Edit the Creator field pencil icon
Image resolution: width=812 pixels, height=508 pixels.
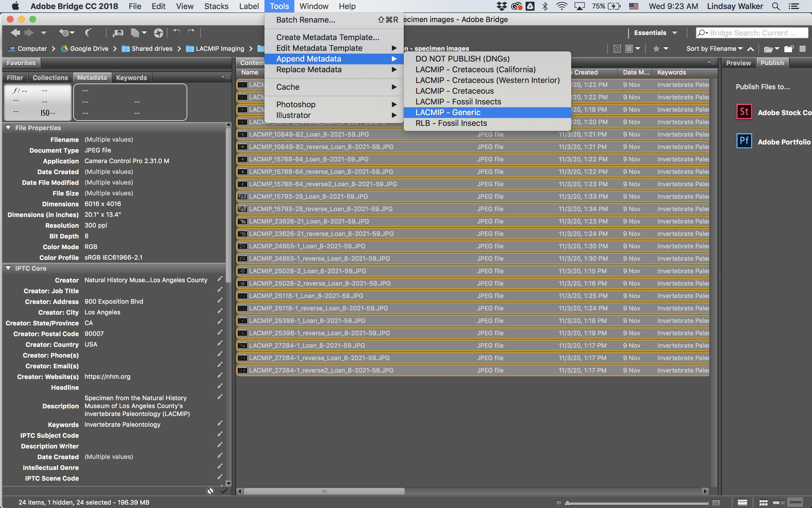[x=220, y=279]
